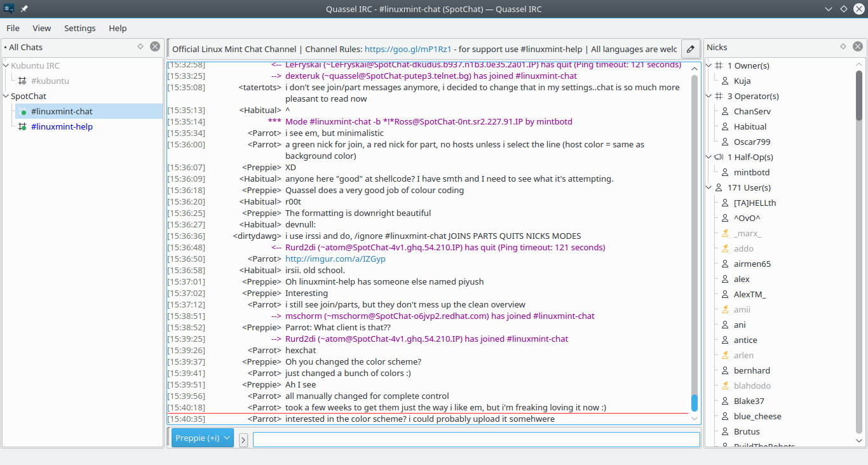Click the #linuxmint-chat channel status icon
Image resolution: width=868 pixels, height=465 pixels.
tap(22, 111)
